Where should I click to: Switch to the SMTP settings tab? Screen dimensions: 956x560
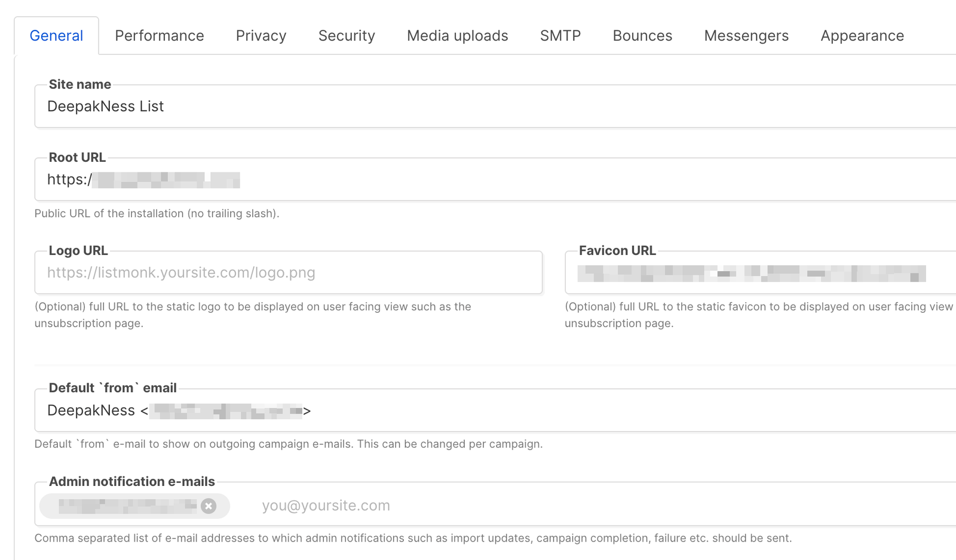tap(560, 36)
